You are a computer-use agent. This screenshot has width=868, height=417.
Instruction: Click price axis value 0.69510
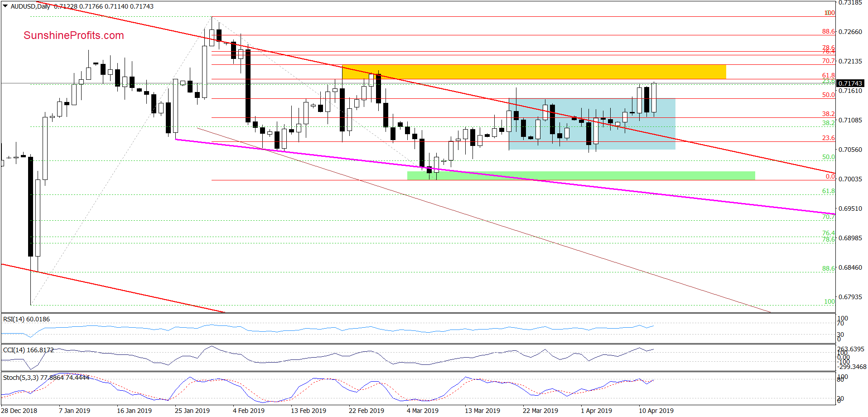click(850, 208)
